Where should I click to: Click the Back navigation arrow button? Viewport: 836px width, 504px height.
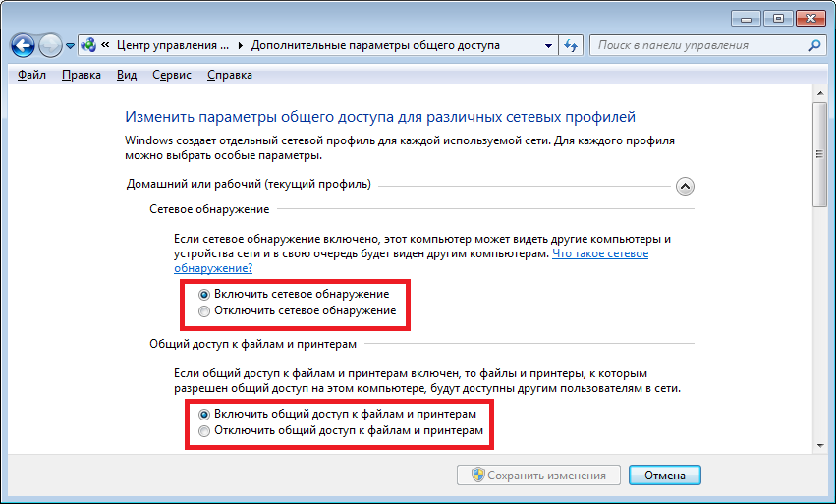coord(24,45)
